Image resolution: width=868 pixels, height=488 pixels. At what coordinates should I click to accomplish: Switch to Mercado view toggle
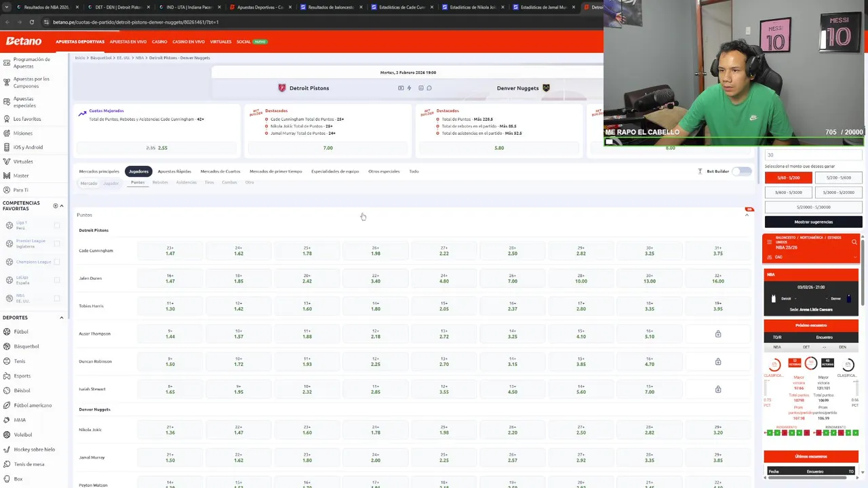89,184
